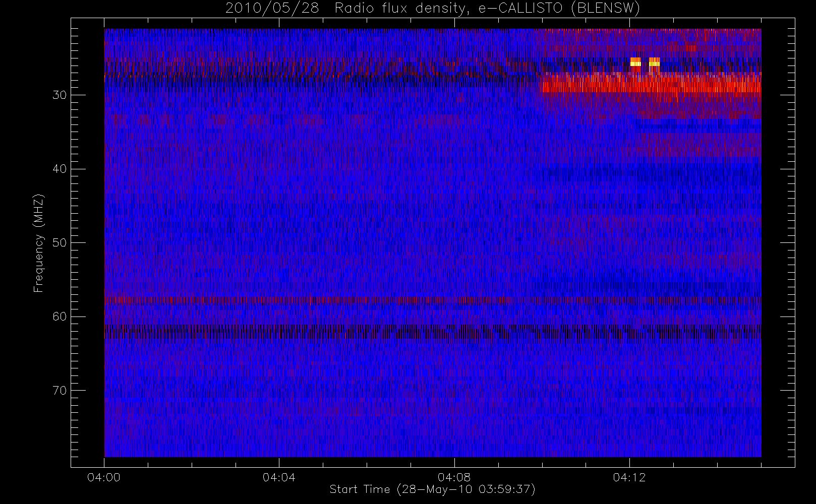Image resolution: width=816 pixels, height=504 pixels.
Task: Click the '50' frequency tick label
Action: 60,242
